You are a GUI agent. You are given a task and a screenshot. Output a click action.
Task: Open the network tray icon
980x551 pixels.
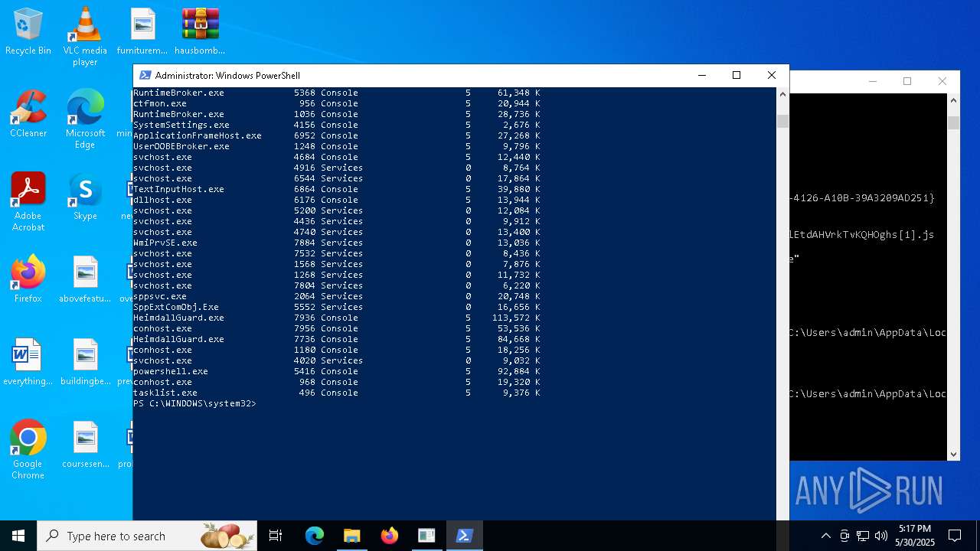click(x=863, y=536)
